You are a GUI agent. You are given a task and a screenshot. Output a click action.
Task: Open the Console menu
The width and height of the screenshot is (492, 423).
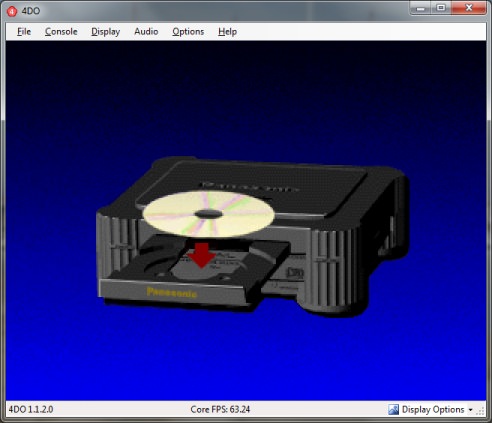61,32
